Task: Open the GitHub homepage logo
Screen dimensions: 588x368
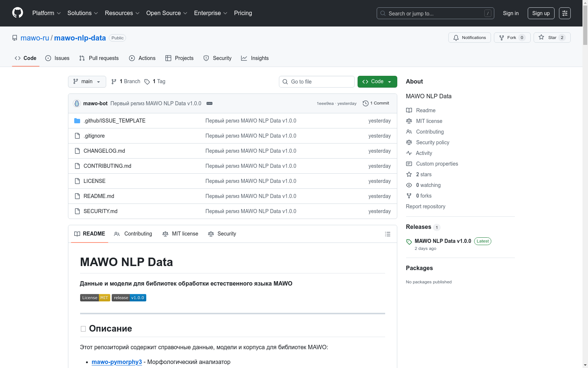Action: click(x=18, y=13)
